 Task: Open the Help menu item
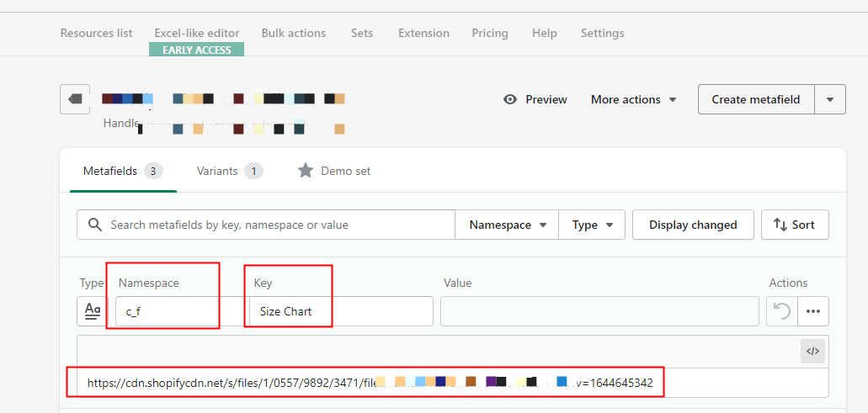[x=545, y=33]
